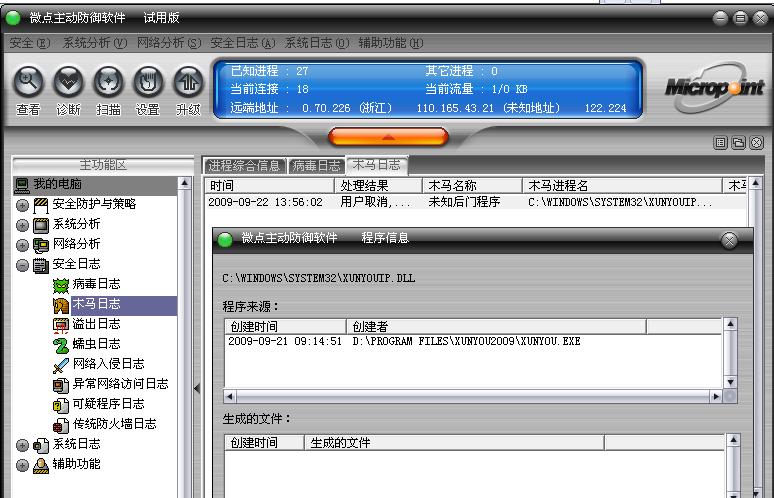Click the 创建者 column header
The image size is (774, 498).
click(x=497, y=326)
